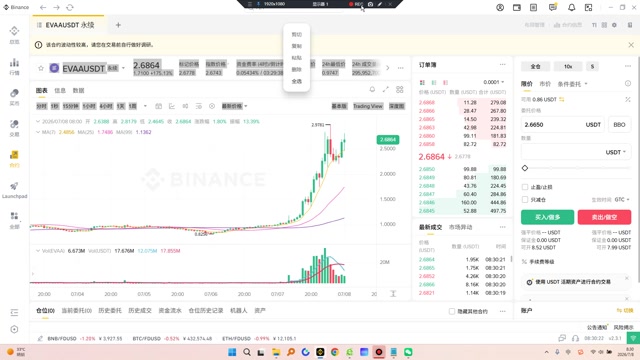Click the 买入/做多 buy long button
The height and width of the screenshot is (360, 640).
547,217
